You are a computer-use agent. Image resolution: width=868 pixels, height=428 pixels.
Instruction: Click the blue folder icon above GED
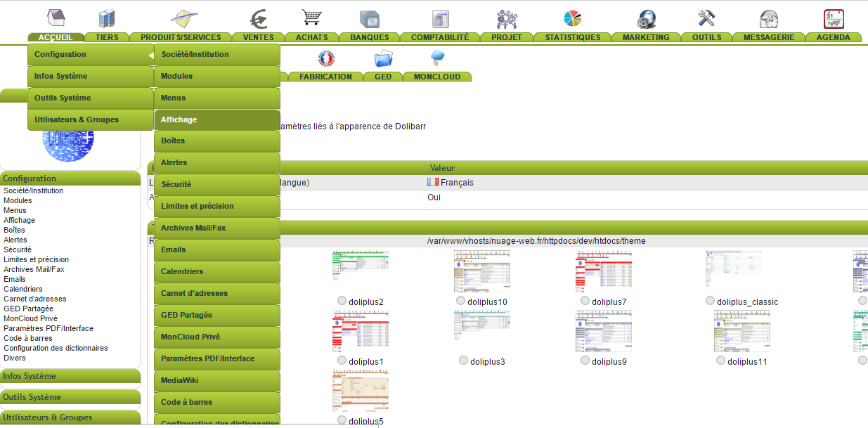click(x=383, y=58)
